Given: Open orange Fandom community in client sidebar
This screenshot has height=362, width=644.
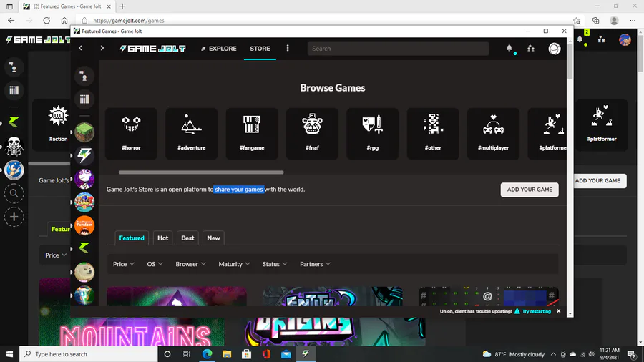Looking at the screenshot, I should coord(84,225).
